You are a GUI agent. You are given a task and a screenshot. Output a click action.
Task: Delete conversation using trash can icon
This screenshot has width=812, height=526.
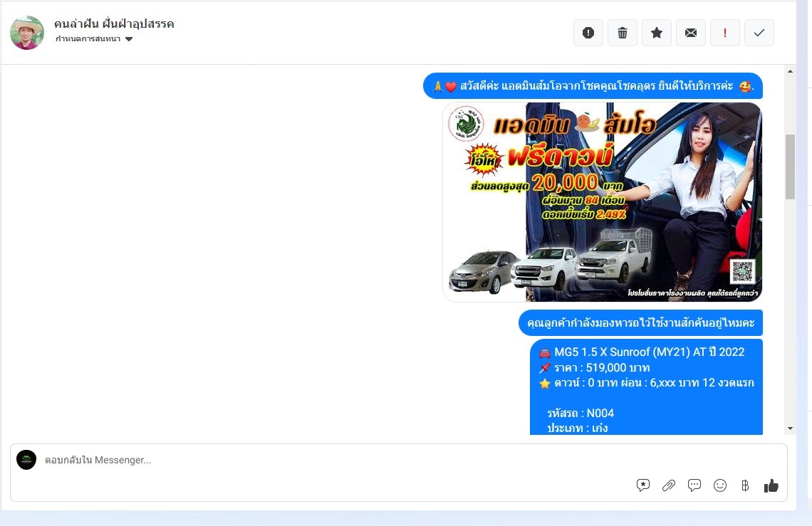coord(622,33)
